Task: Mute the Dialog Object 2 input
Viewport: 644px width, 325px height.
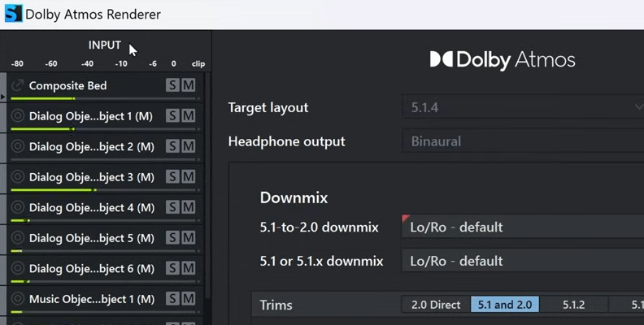Action: tap(189, 146)
